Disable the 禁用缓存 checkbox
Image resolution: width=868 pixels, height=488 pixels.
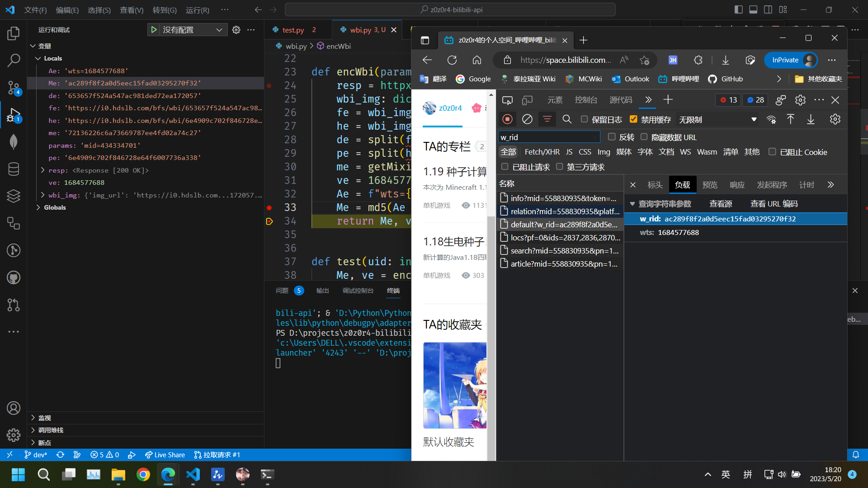click(x=633, y=119)
